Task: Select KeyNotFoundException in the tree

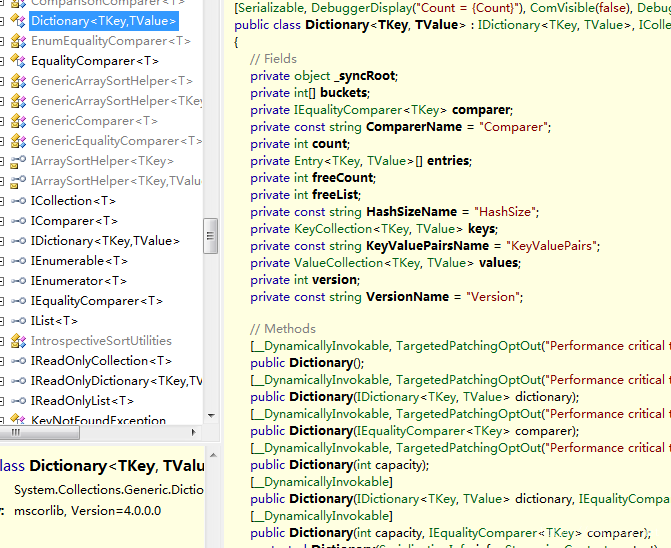Action: [98, 420]
